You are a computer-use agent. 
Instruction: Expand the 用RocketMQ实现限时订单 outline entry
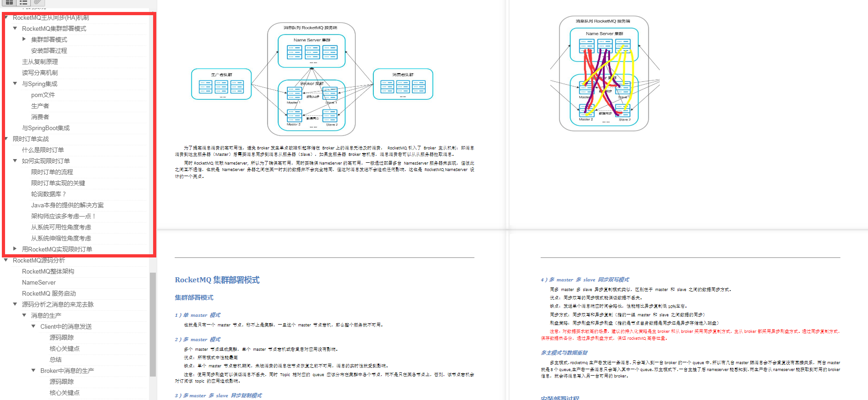pos(15,249)
